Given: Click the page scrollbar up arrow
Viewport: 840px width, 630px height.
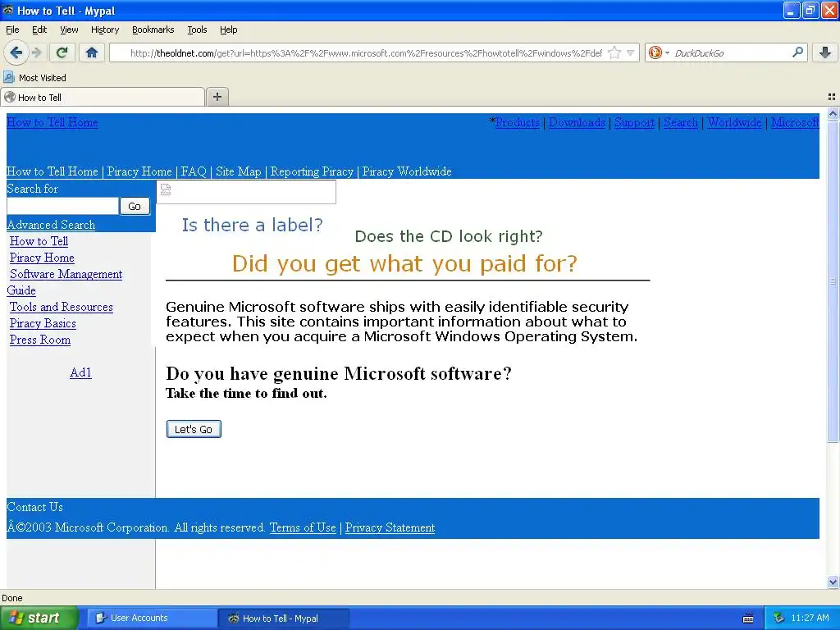Looking at the screenshot, I should (x=833, y=113).
